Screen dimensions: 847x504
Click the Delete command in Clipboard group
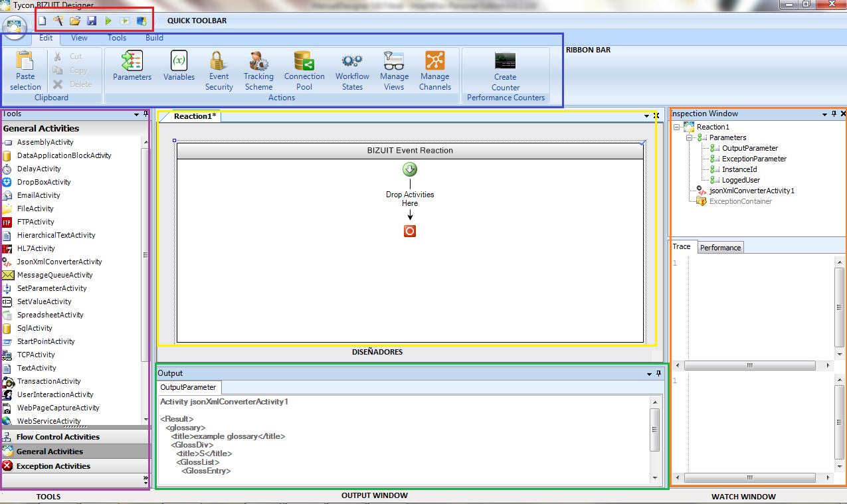[72, 84]
